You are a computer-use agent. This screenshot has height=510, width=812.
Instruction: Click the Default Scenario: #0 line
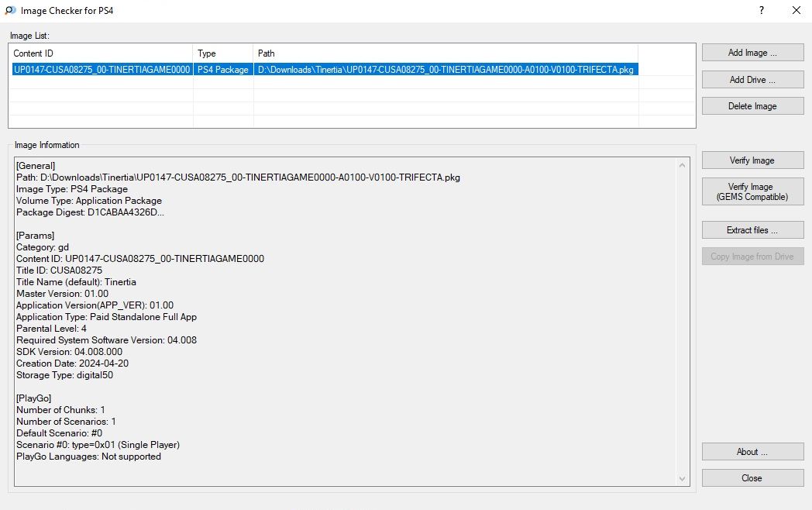click(x=59, y=433)
